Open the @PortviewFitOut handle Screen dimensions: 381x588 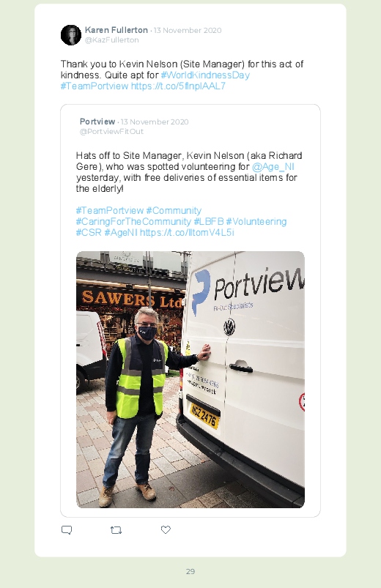pyautogui.click(x=111, y=132)
